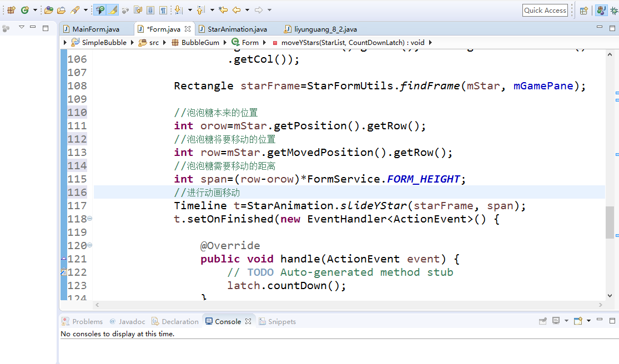Click the New Java Class icon
This screenshot has height=364, width=619.
pyautogui.click(x=25, y=10)
